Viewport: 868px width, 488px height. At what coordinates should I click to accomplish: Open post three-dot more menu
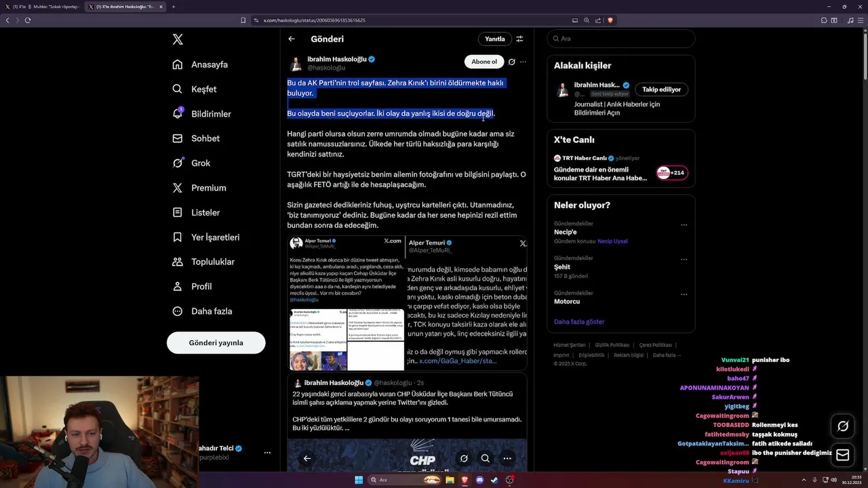click(523, 62)
